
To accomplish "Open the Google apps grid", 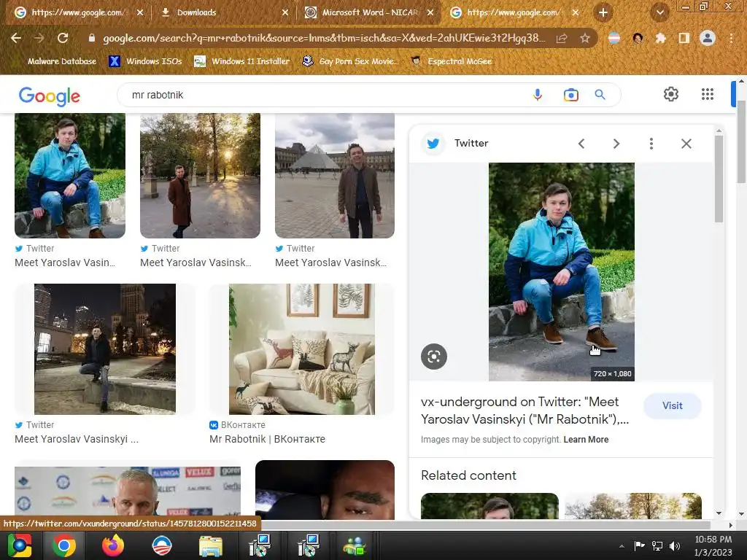I will click(708, 94).
